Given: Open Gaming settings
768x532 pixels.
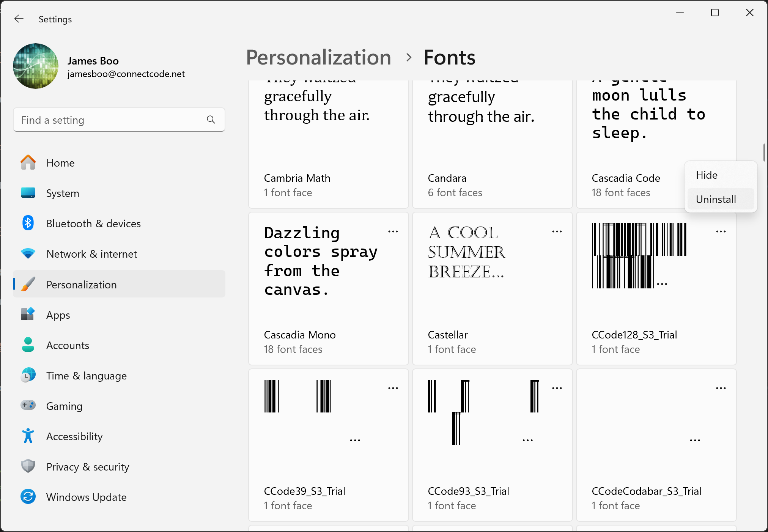Looking at the screenshot, I should pyautogui.click(x=119, y=406).
